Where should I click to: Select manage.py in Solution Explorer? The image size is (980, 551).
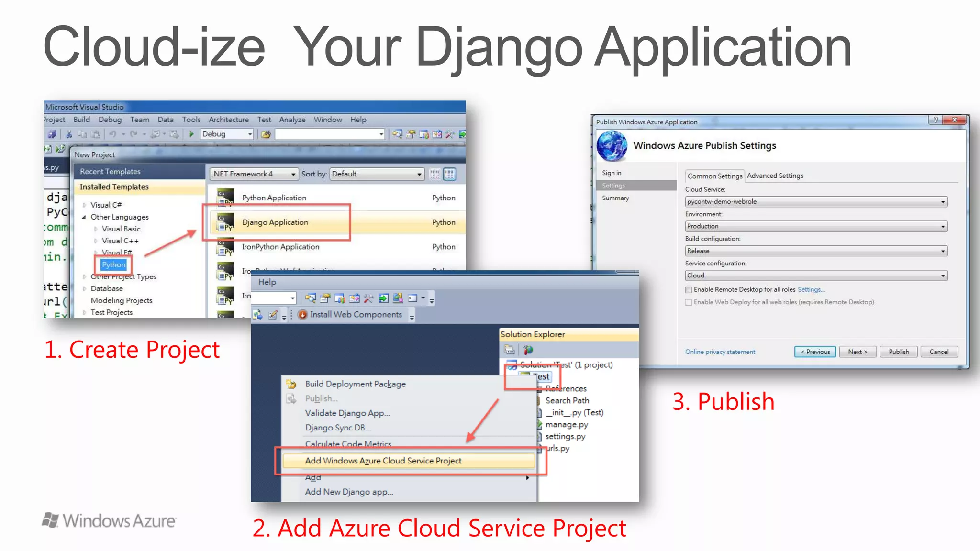(566, 424)
